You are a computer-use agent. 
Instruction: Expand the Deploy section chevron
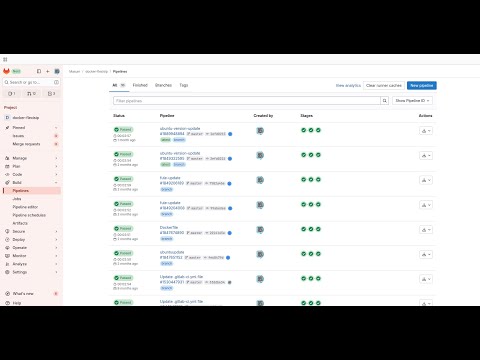(x=56, y=240)
